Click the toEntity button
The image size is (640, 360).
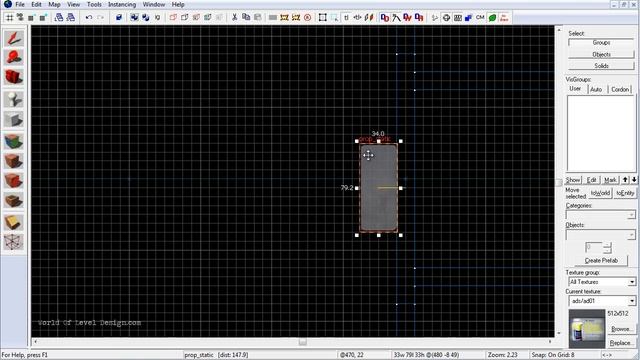[625, 193]
